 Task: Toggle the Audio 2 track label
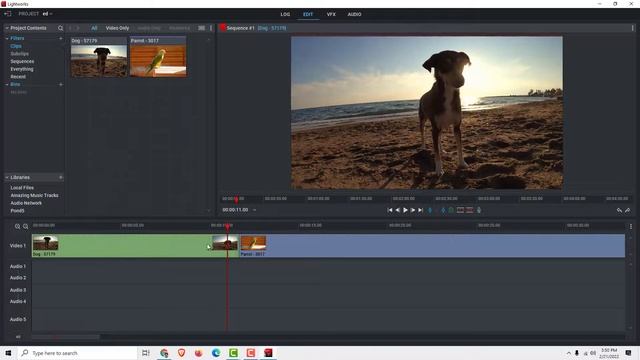click(x=18, y=278)
